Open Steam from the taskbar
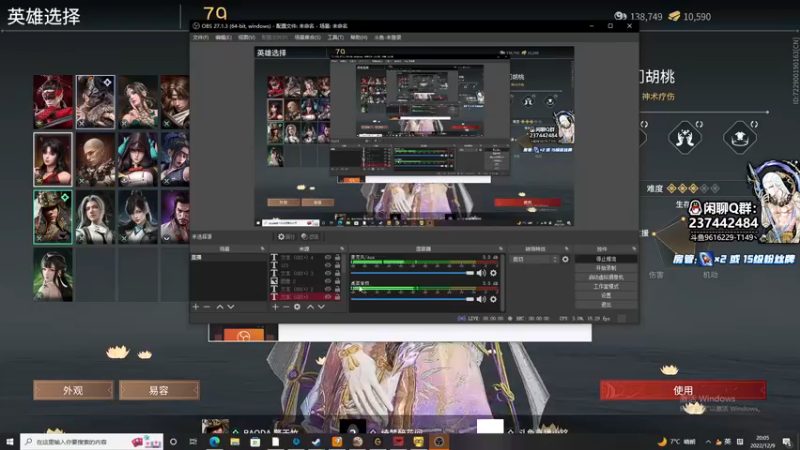 pyautogui.click(x=316, y=441)
